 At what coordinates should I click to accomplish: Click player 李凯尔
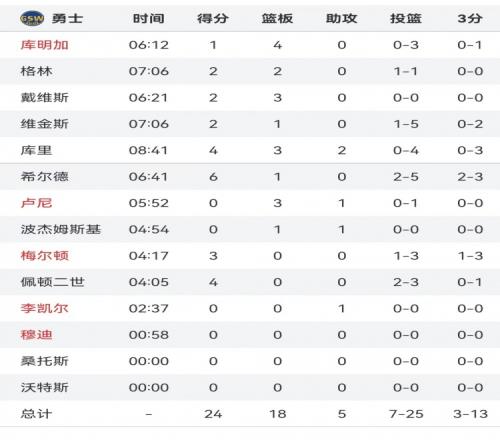45,308
